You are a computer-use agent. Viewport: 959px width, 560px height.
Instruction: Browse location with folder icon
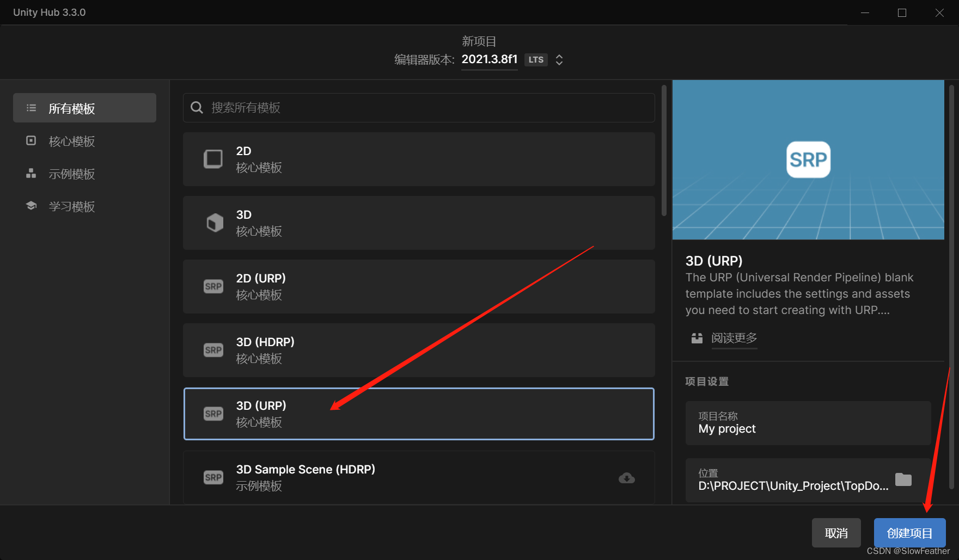903,479
